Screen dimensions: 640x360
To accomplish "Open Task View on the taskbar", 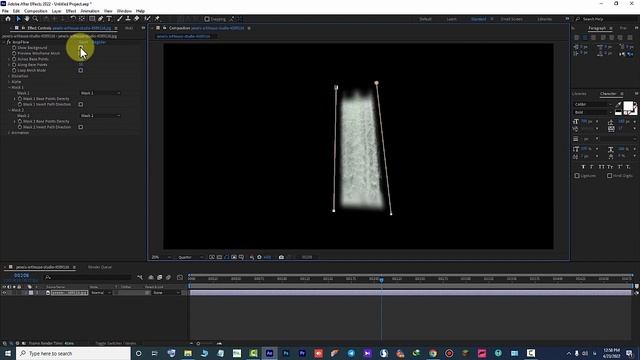I will [x=155, y=353].
